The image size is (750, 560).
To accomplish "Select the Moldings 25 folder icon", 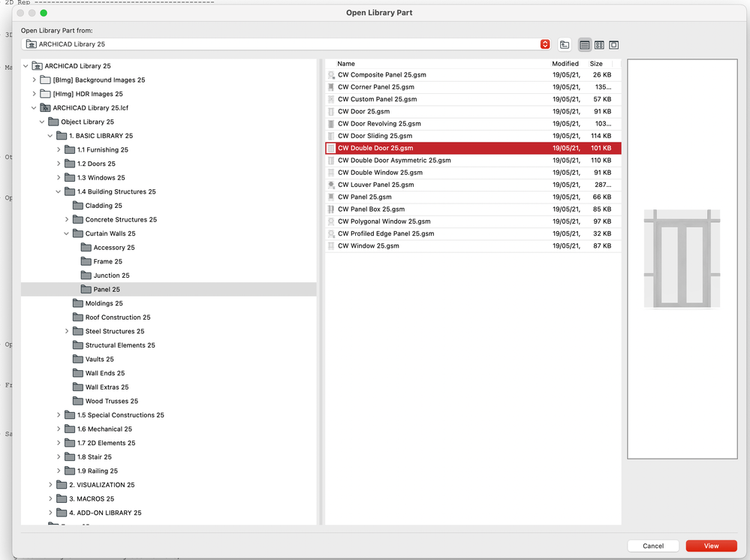I will pyautogui.click(x=77, y=303).
